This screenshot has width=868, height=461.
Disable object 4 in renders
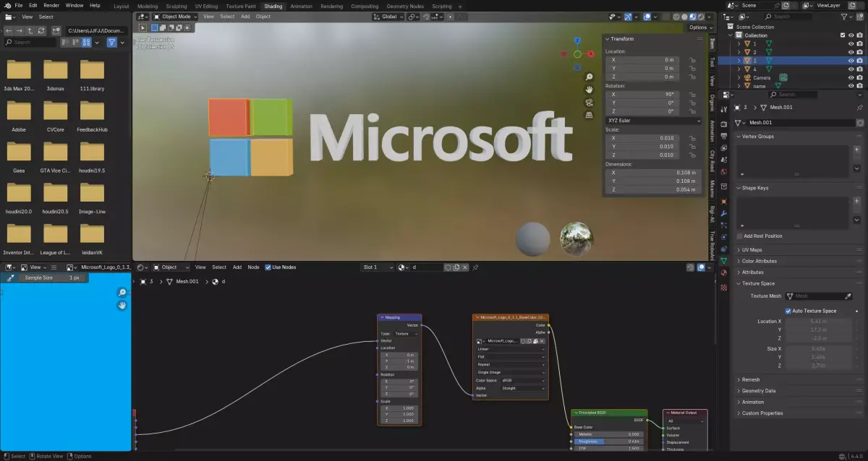click(859, 69)
